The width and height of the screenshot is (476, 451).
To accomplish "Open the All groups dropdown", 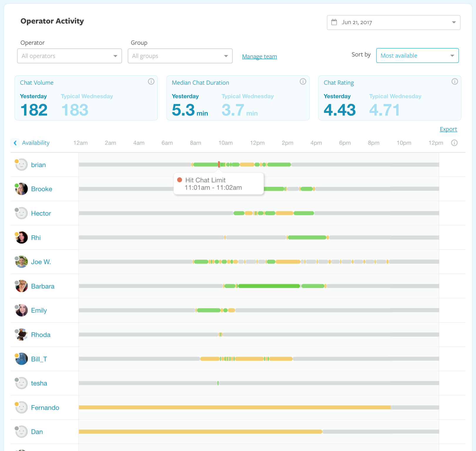I will tap(180, 56).
